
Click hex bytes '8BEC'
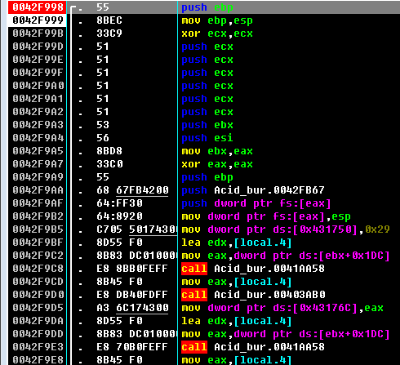[x=109, y=20]
